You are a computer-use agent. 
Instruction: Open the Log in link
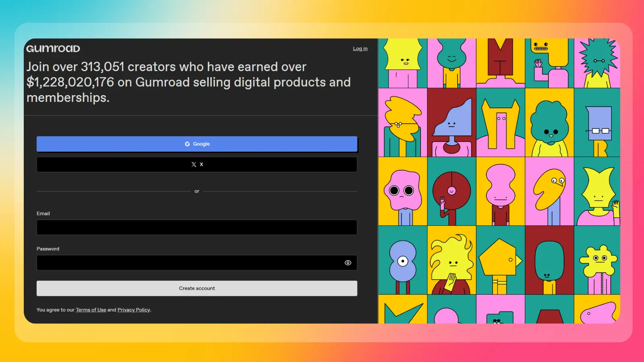pyautogui.click(x=360, y=49)
